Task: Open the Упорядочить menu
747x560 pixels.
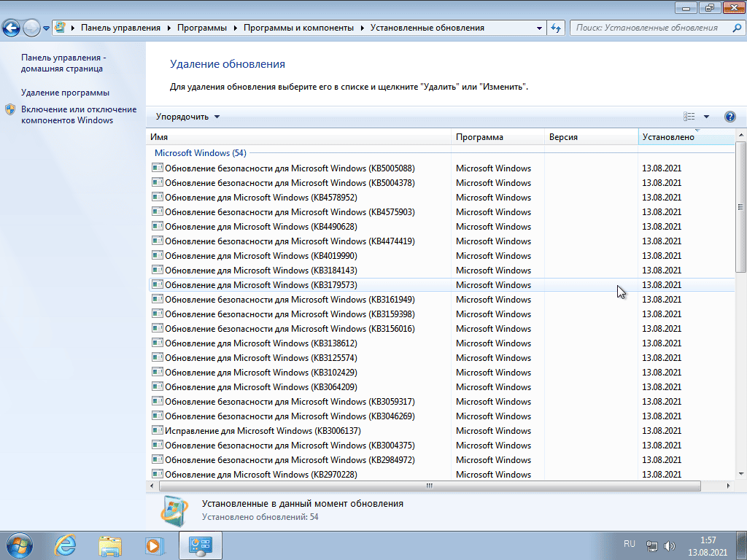Action: (187, 117)
